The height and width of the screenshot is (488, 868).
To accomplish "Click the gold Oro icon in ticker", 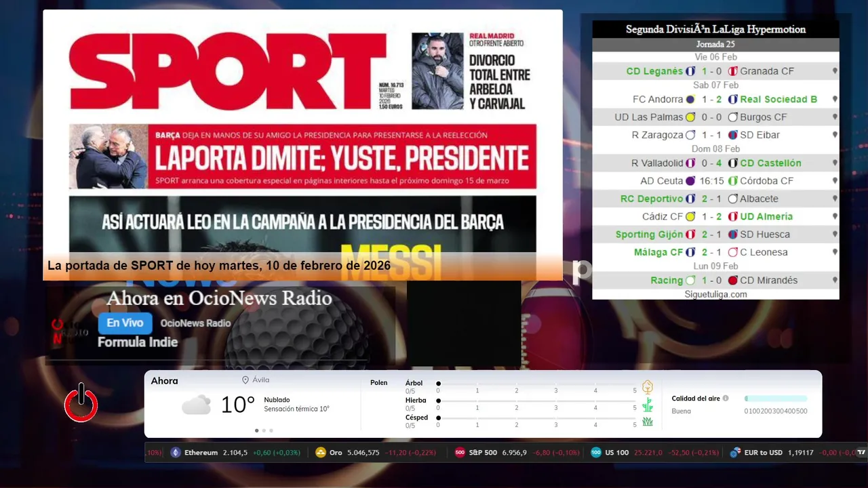I will click(321, 453).
